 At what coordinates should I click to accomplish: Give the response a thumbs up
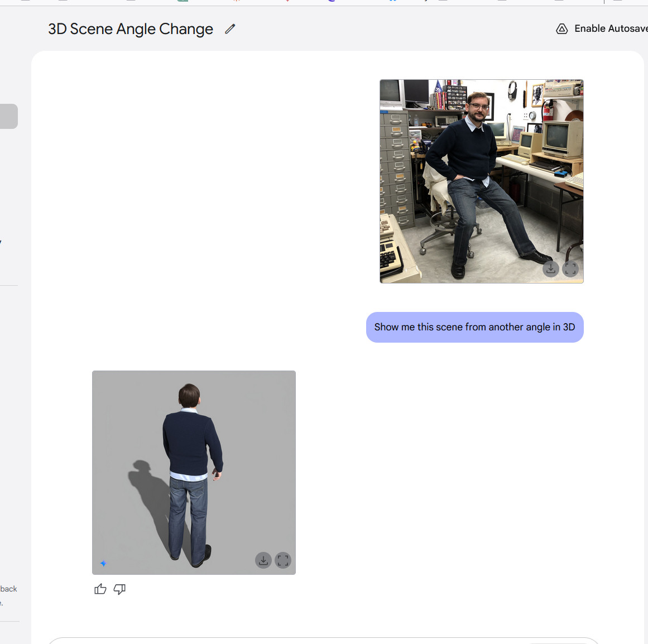(x=100, y=589)
